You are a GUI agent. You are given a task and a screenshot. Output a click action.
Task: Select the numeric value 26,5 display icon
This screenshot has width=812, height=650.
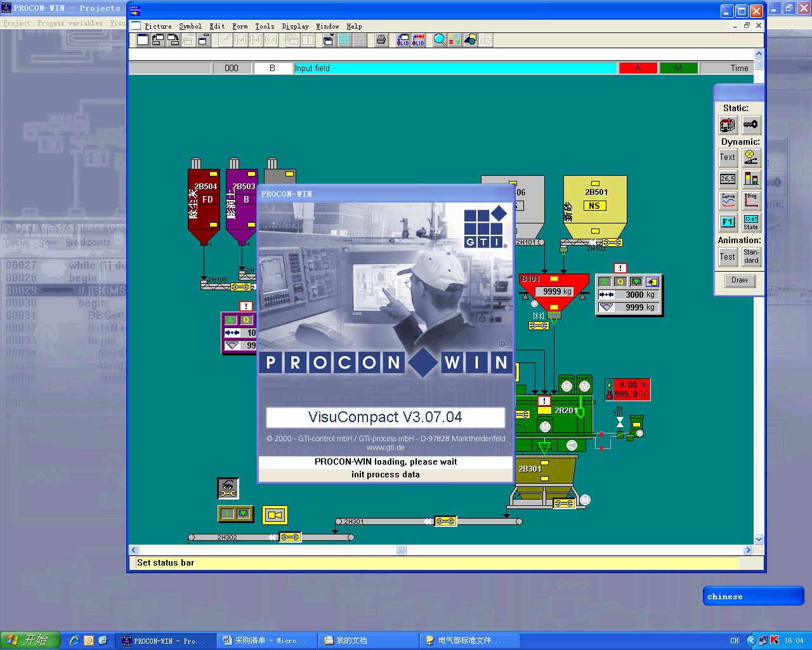point(728,179)
